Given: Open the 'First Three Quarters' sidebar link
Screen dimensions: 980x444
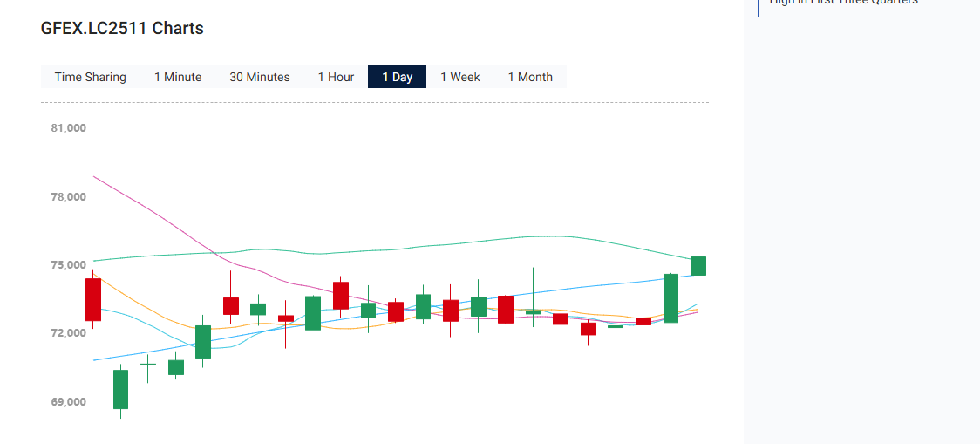Looking at the screenshot, I should [843, 3].
